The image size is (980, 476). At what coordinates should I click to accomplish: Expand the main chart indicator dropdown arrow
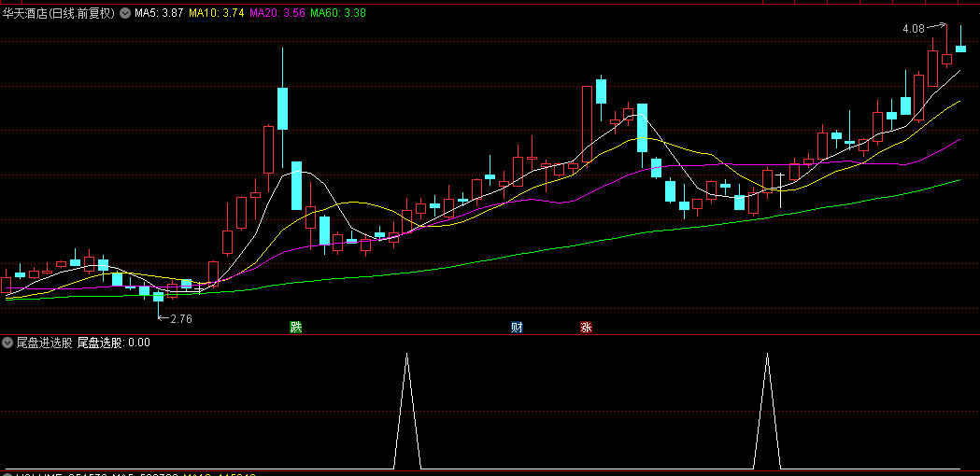125,12
